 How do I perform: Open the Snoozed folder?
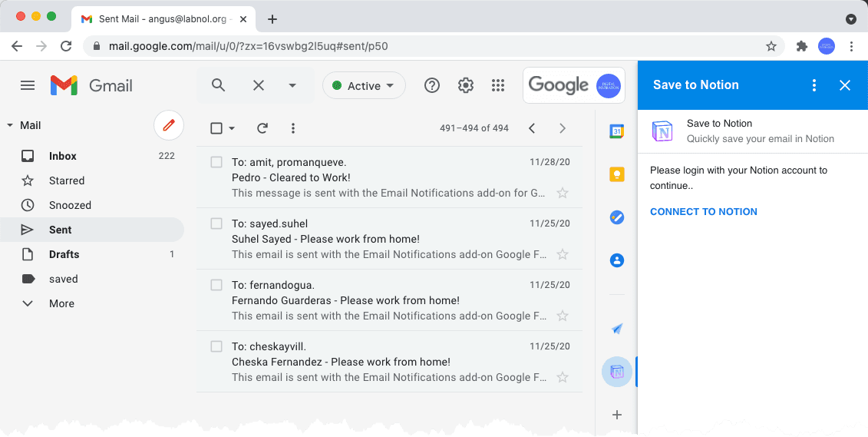[92, 205]
